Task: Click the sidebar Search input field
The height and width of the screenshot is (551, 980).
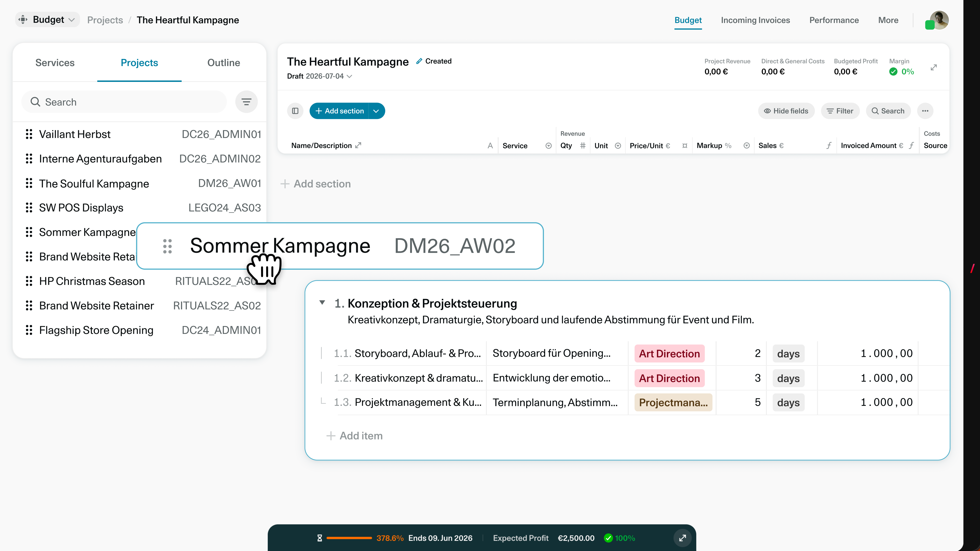Action: (124, 102)
